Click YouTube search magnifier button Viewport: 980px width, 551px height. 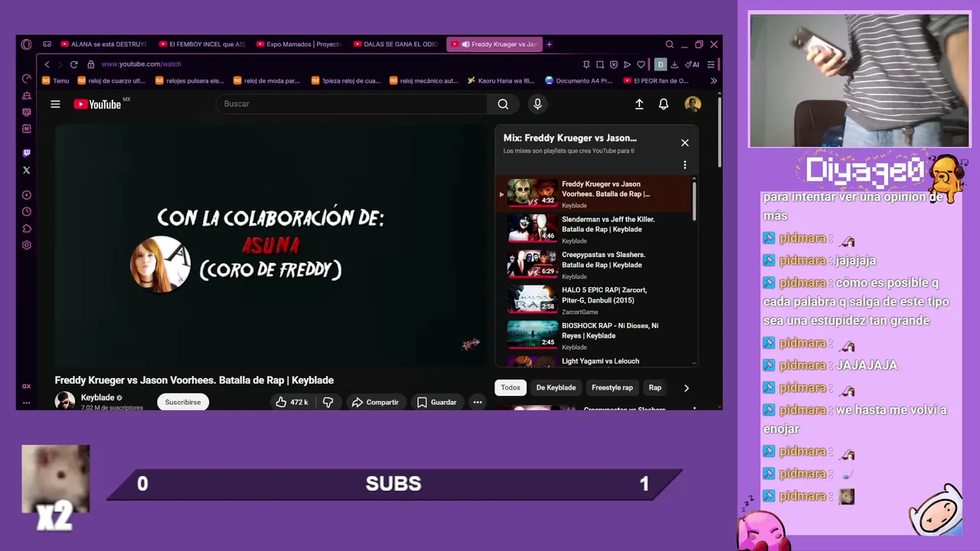(x=503, y=104)
